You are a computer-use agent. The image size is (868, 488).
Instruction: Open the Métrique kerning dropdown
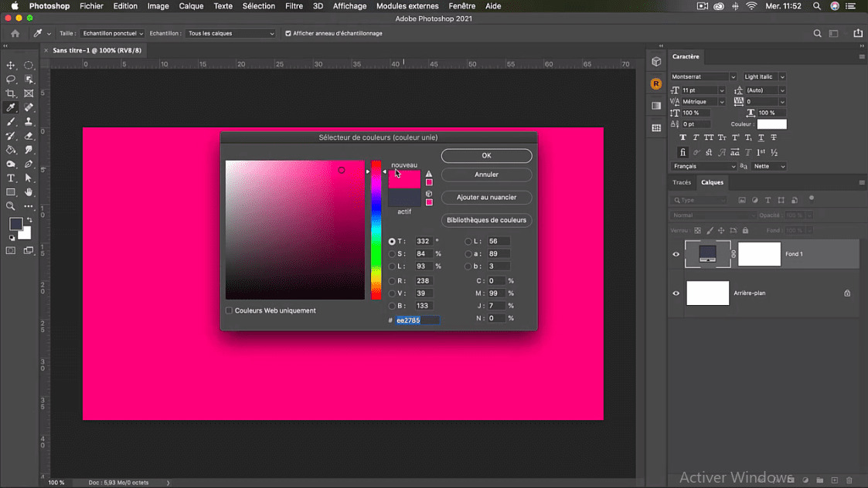point(703,102)
